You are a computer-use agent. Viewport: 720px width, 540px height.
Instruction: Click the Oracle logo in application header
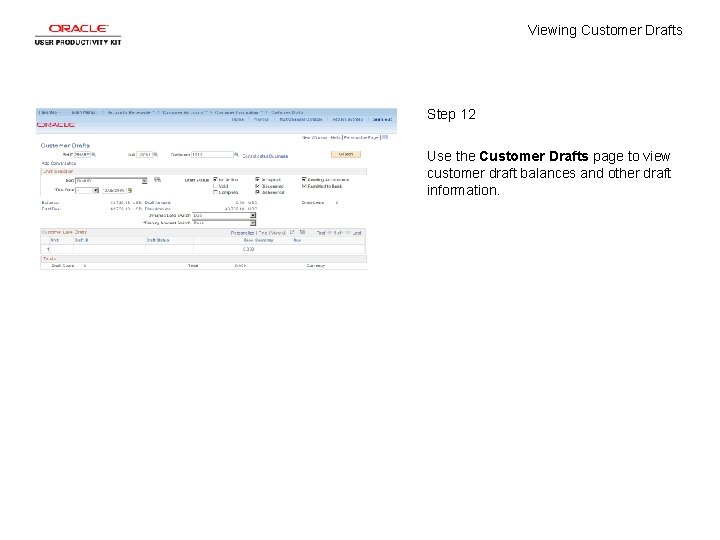[x=56, y=125]
